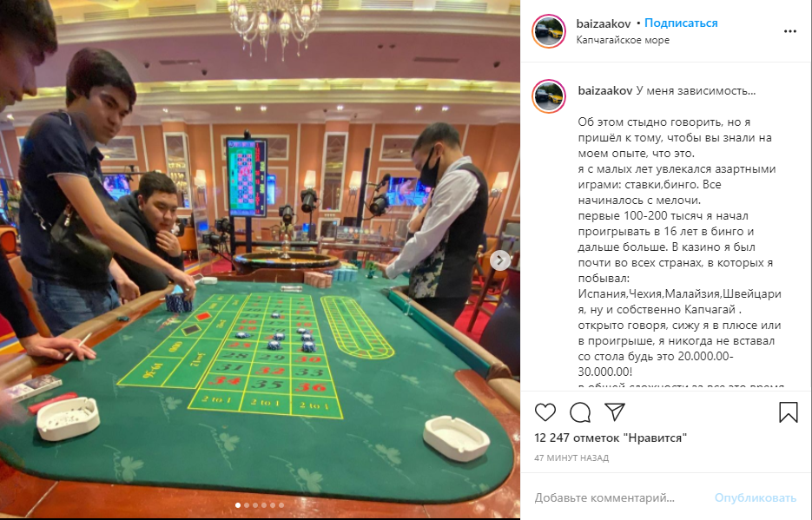The height and width of the screenshot is (520, 812).
Task: Open the three-dot post options menu
Action: 789,31
